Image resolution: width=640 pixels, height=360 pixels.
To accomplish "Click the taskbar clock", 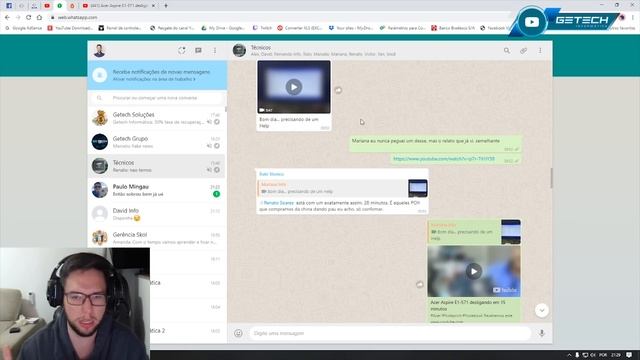I will (x=616, y=355).
